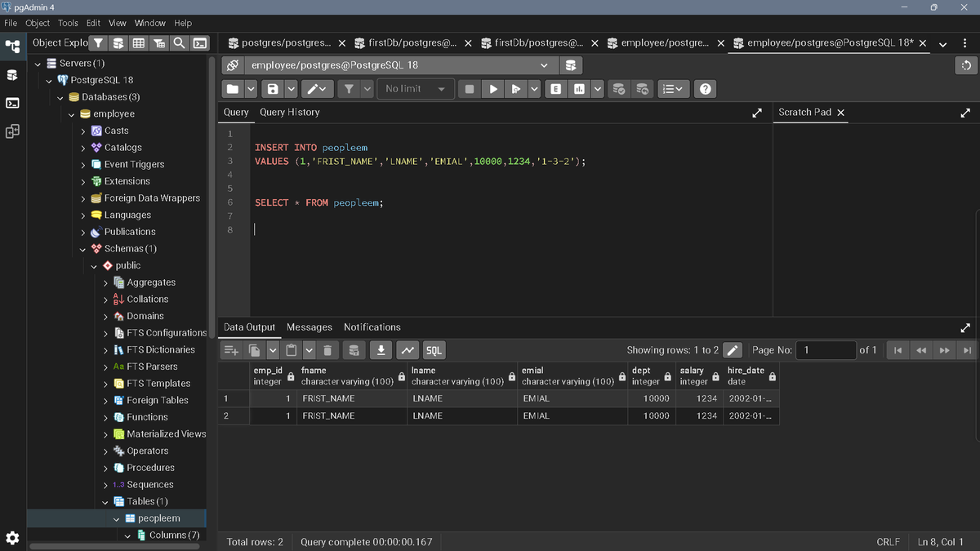The width and height of the screenshot is (980, 551).
Task: Open copy options dropdown in Data Output
Action: (x=272, y=350)
